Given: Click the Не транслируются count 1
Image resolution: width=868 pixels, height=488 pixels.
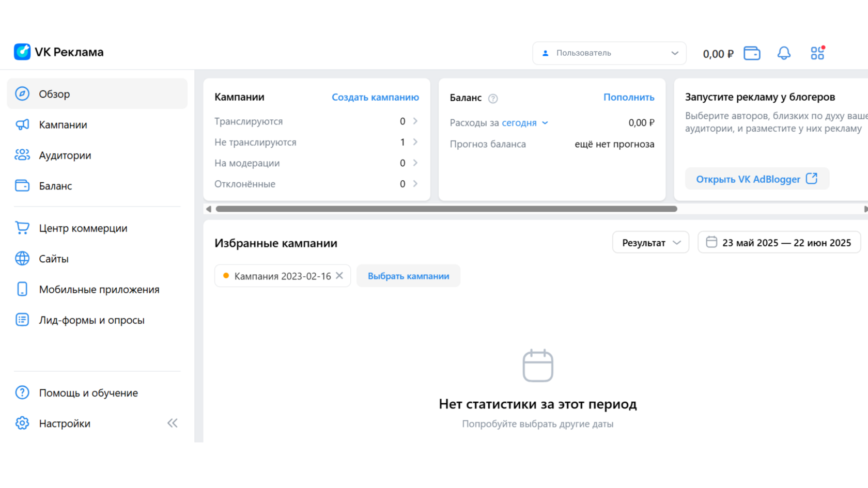Looking at the screenshot, I should 402,142.
